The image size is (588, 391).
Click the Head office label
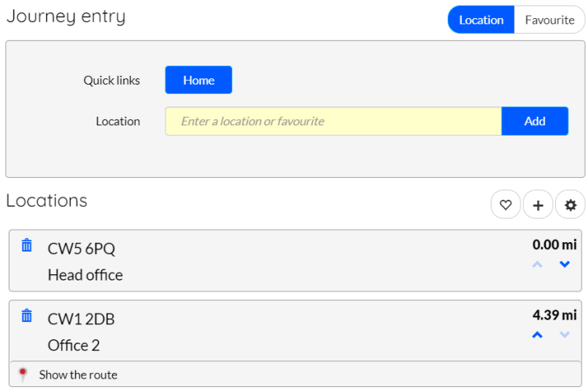coord(85,275)
